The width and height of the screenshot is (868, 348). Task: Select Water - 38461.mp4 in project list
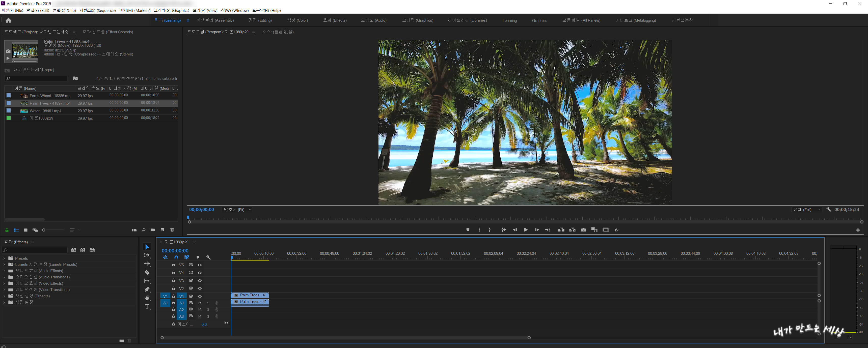pyautogui.click(x=45, y=111)
